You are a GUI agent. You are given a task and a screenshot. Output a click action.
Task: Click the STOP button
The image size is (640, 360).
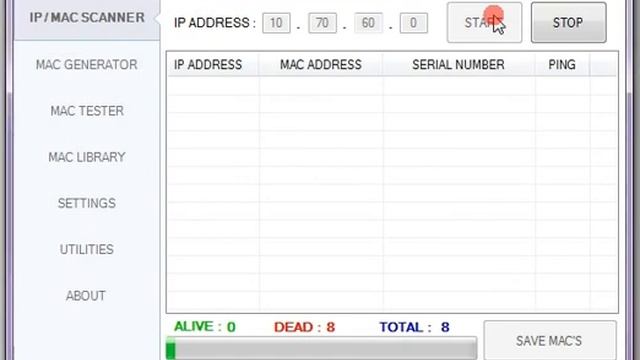point(568,22)
